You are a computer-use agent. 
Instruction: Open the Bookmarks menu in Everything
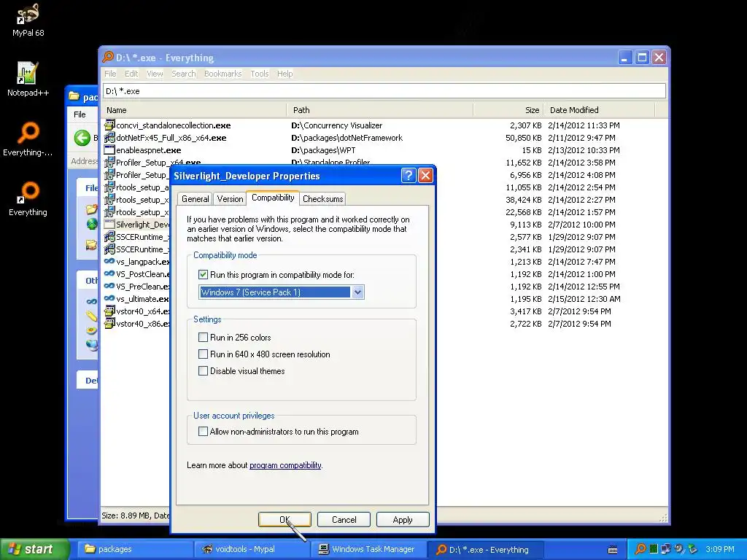222,74
